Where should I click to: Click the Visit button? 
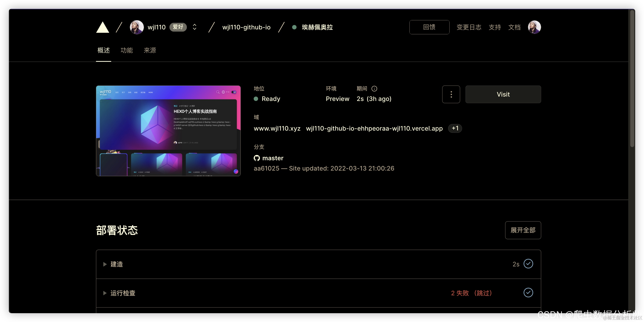click(503, 94)
